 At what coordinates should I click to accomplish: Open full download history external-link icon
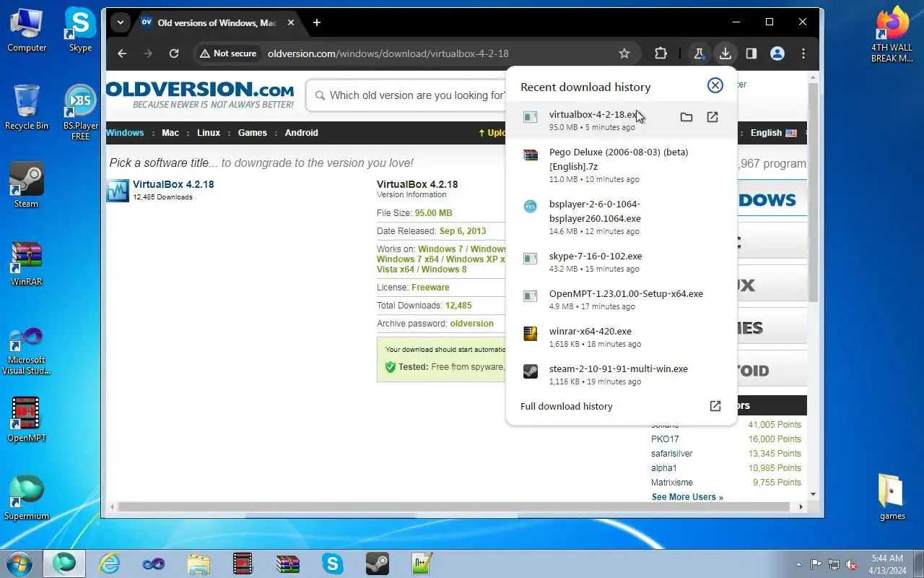point(715,406)
